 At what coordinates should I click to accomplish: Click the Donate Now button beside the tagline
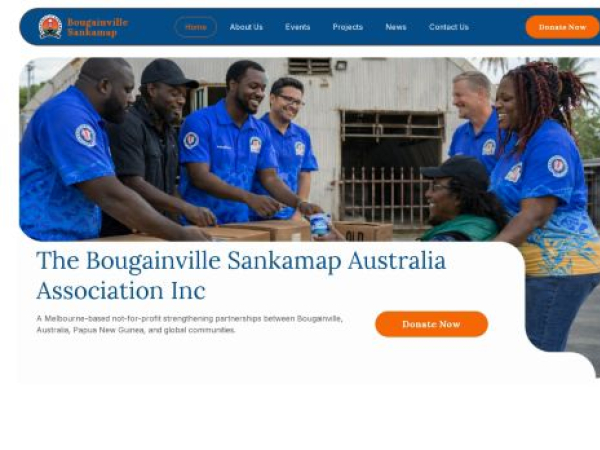point(431,324)
